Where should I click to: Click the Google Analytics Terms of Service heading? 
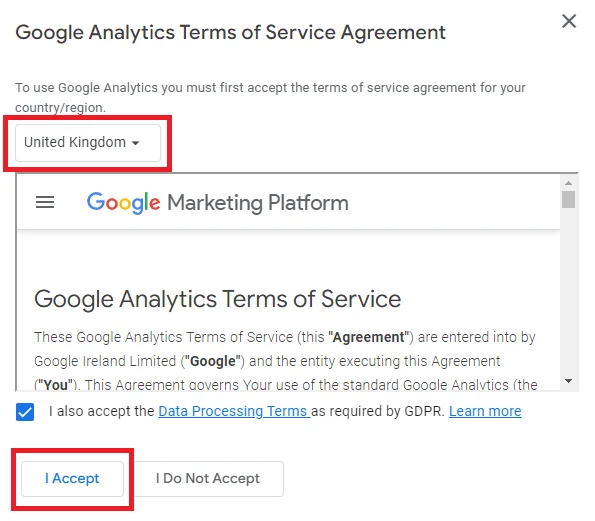[x=217, y=299]
